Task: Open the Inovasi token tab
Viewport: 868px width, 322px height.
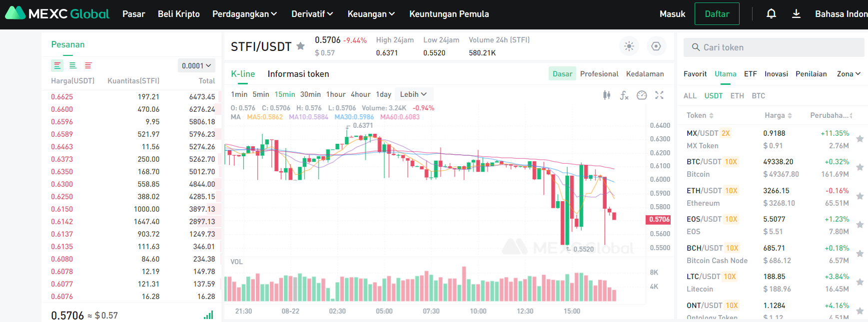Action: [776, 74]
